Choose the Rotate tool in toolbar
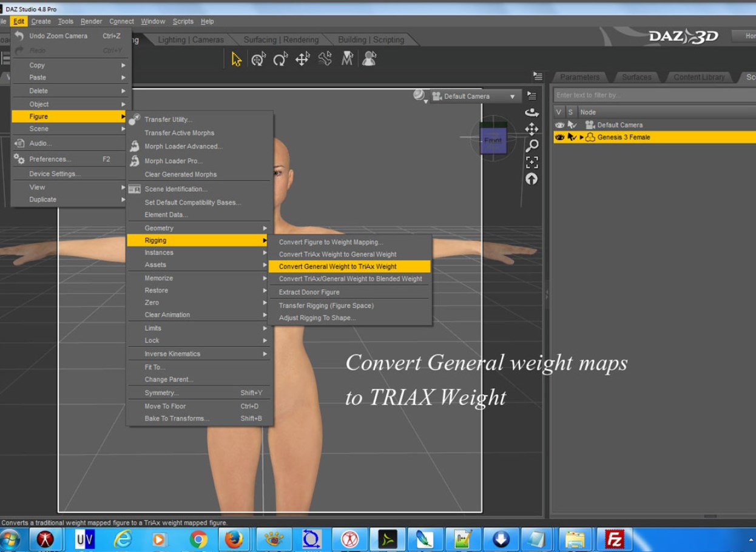756x552 pixels. 280,59
